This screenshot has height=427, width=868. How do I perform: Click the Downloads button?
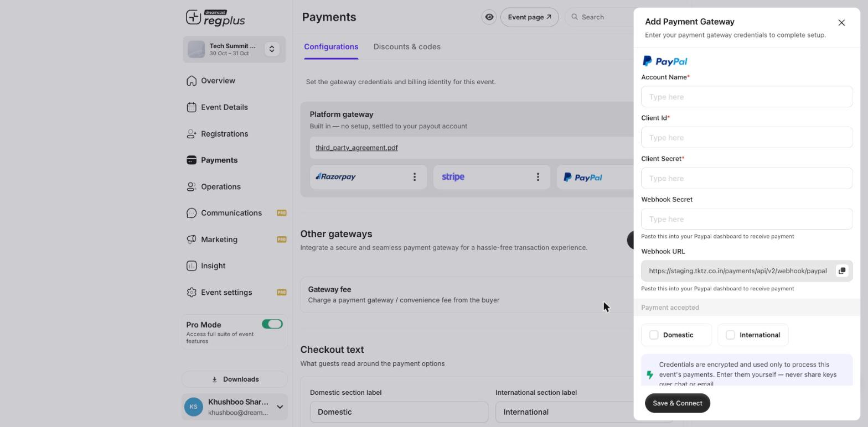tap(235, 379)
